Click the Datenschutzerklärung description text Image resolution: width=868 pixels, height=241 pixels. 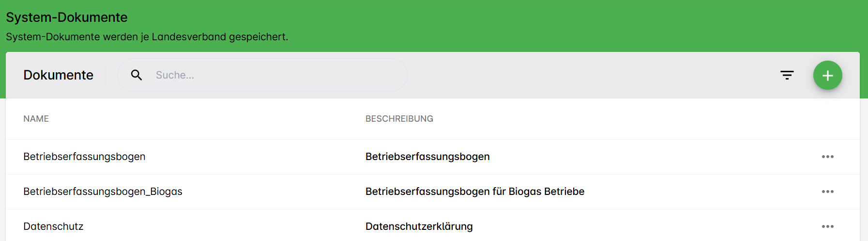(419, 226)
